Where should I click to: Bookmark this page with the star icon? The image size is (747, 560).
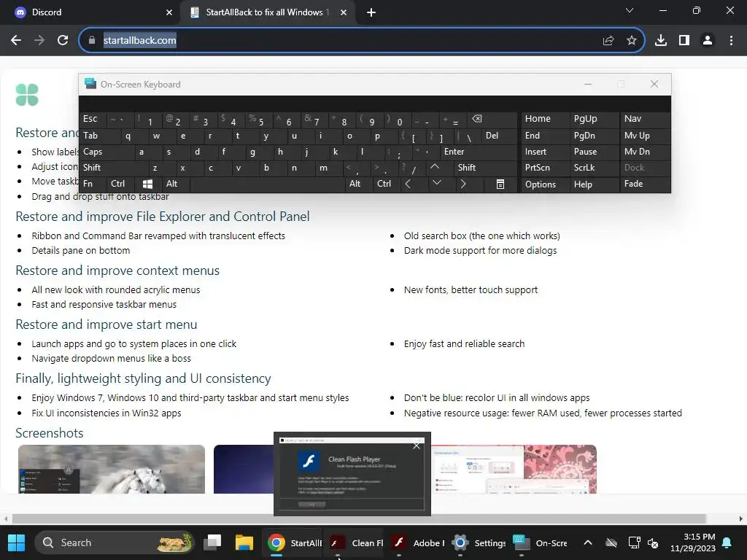(632, 41)
